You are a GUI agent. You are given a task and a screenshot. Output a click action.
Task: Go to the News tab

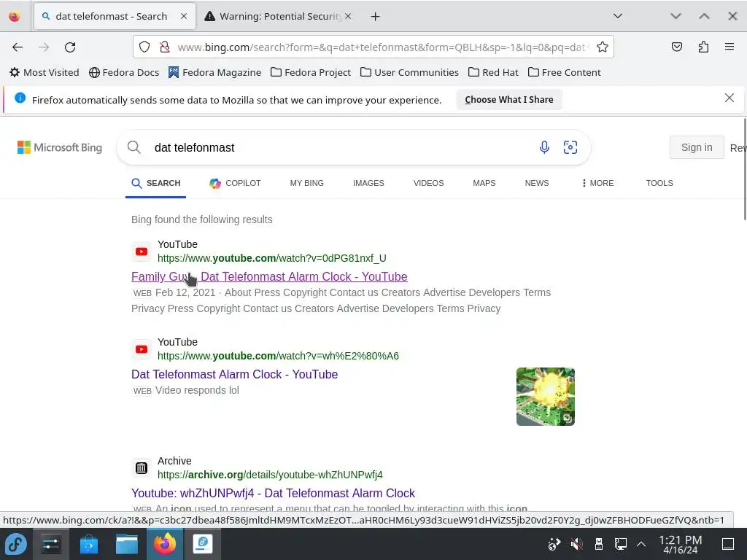point(536,183)
